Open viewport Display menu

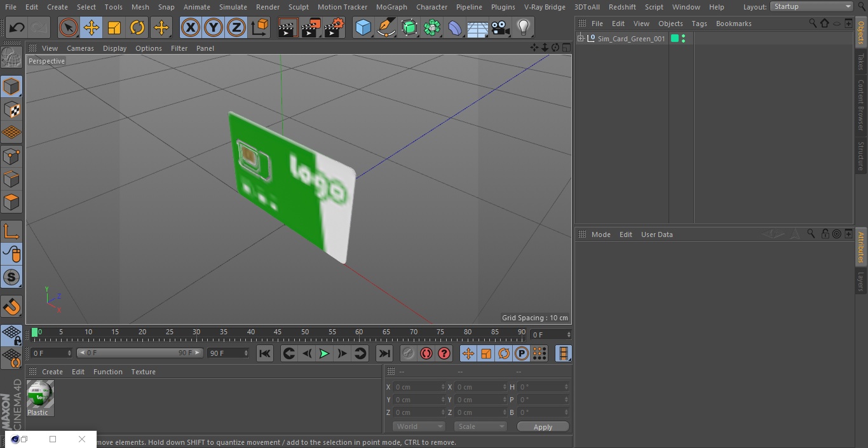(114, 48)
